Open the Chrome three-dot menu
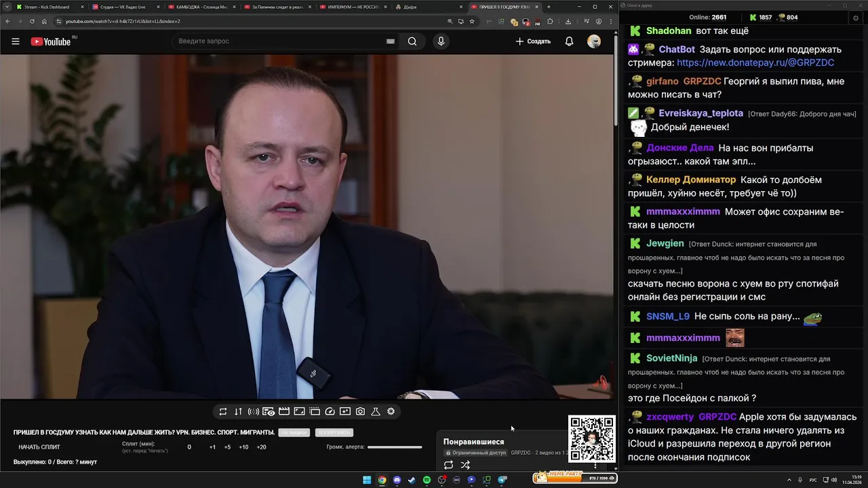 (x=611, y=21)
